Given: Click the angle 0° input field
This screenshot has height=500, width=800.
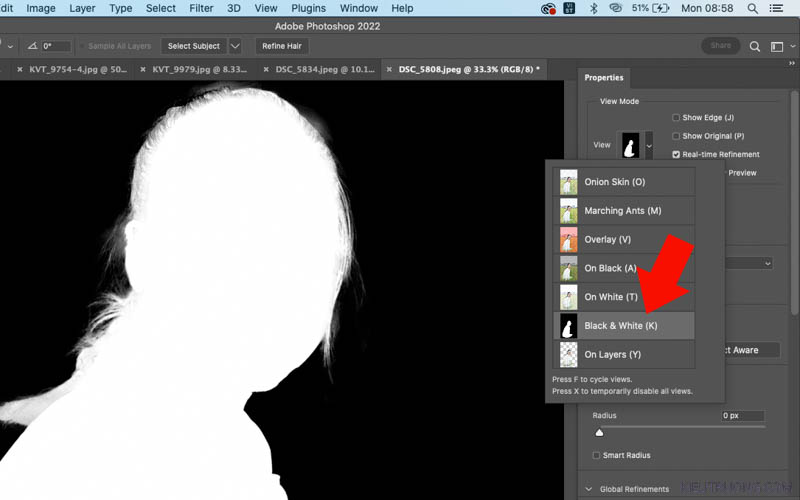Looking at the screenshot, I should pos(56,46).
